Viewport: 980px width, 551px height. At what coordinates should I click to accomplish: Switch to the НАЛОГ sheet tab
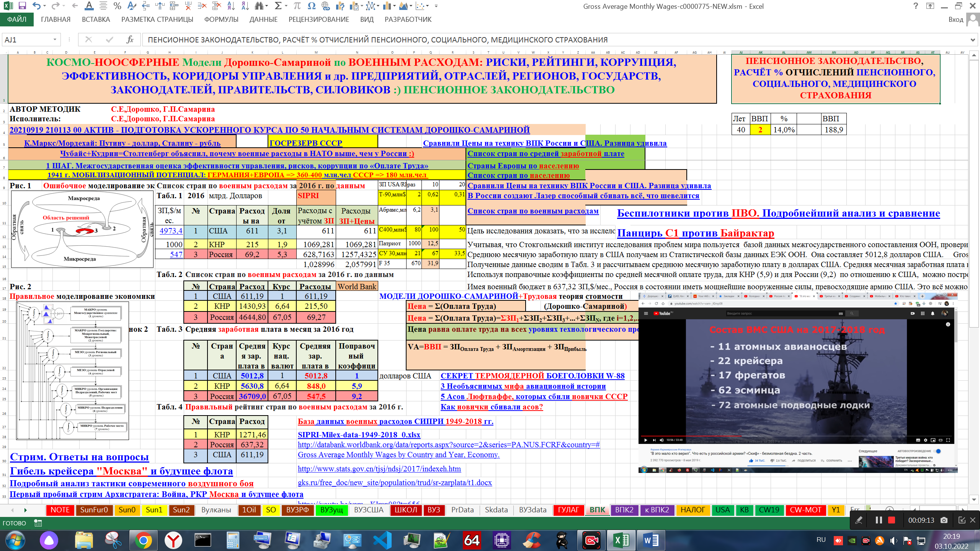[693, 510]
